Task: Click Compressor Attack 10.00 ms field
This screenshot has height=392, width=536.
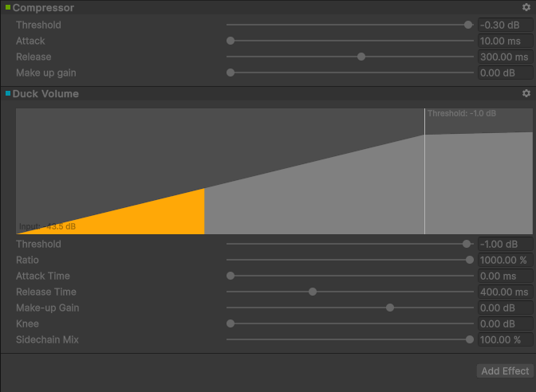Action: tap(505, 41)
